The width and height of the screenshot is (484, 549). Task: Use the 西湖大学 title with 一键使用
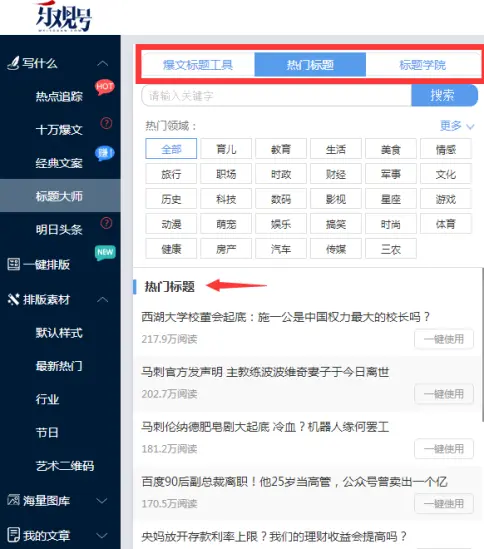coord(444,339)
